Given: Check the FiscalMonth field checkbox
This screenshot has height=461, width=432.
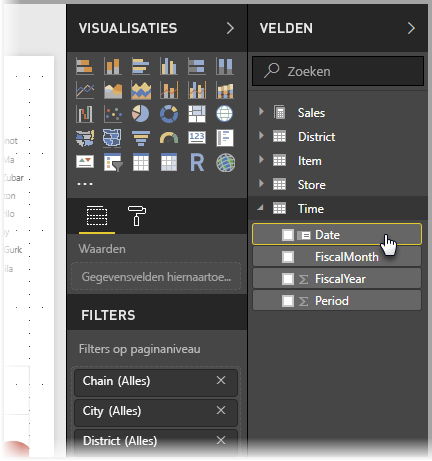Looking at the screenshot, I should 288,257.
